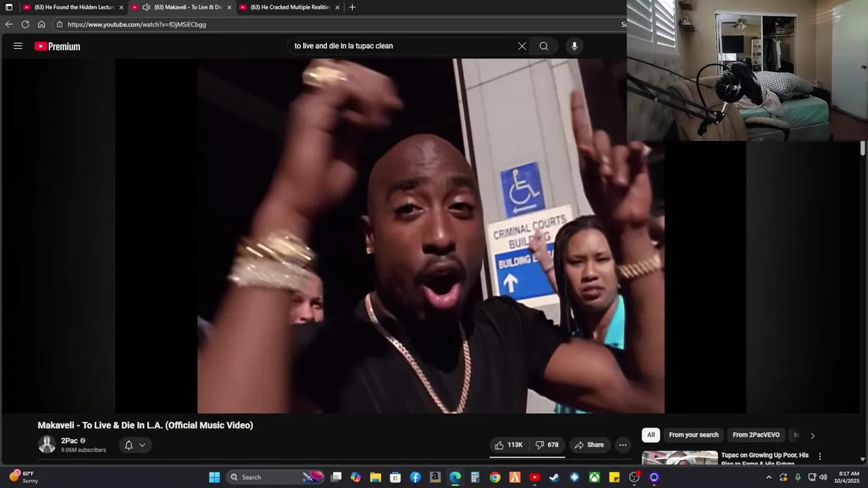
Task: Open the 2Pac channel name link
Action: [69, 441]
